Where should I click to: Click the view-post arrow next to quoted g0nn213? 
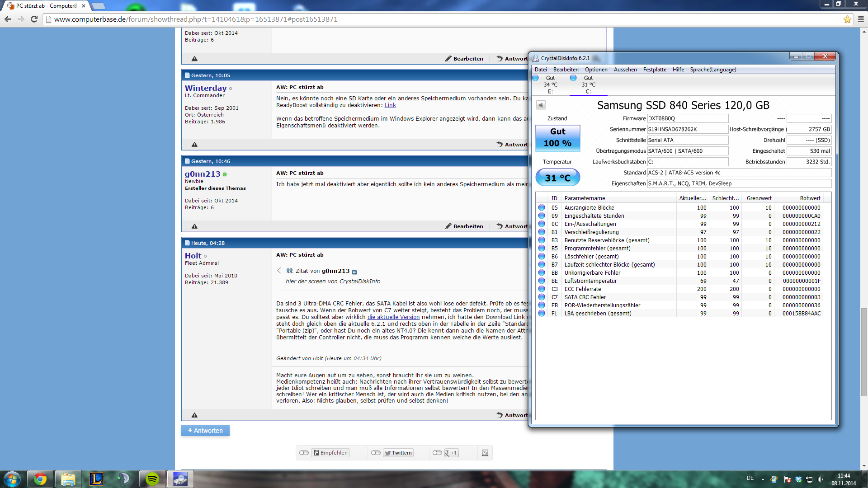pos(354,272)
